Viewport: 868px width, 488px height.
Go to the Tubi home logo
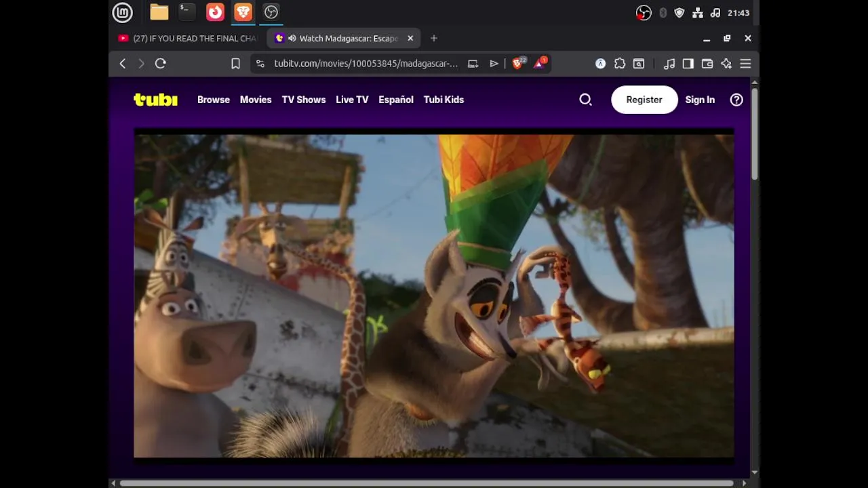click(x=155, y=100)
